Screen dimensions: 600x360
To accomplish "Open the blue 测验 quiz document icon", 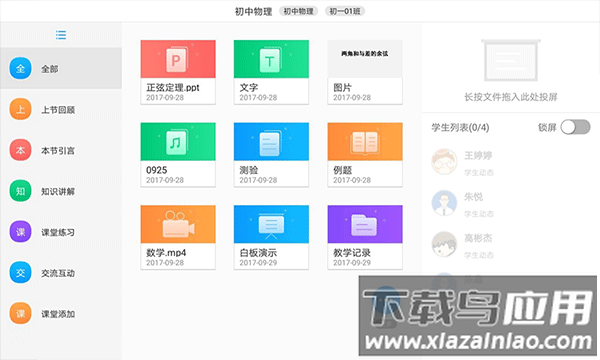I will click(271, 142).
